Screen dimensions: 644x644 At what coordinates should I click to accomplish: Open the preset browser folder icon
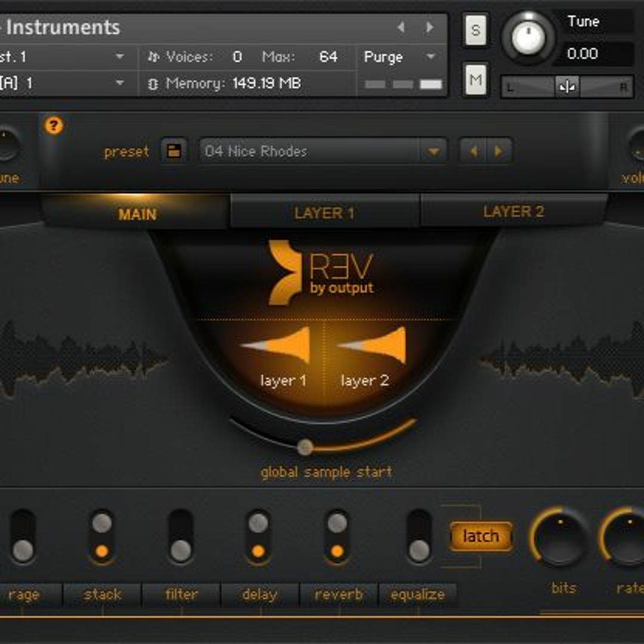(174, 151)
